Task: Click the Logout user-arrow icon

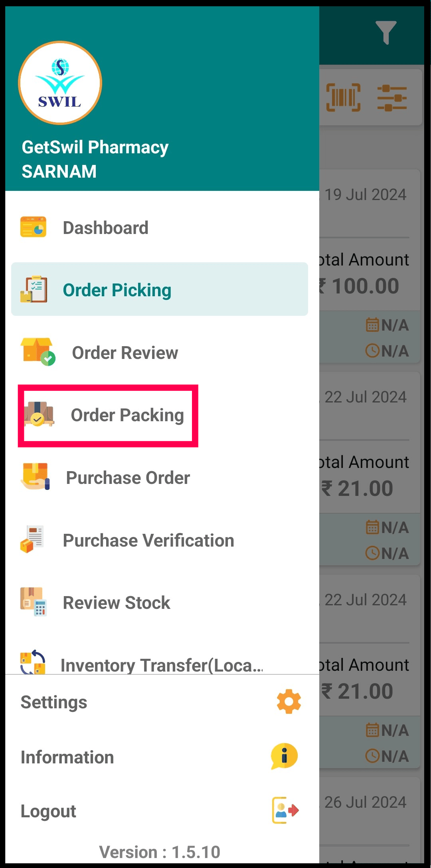Action: click(x=285, y=811)
